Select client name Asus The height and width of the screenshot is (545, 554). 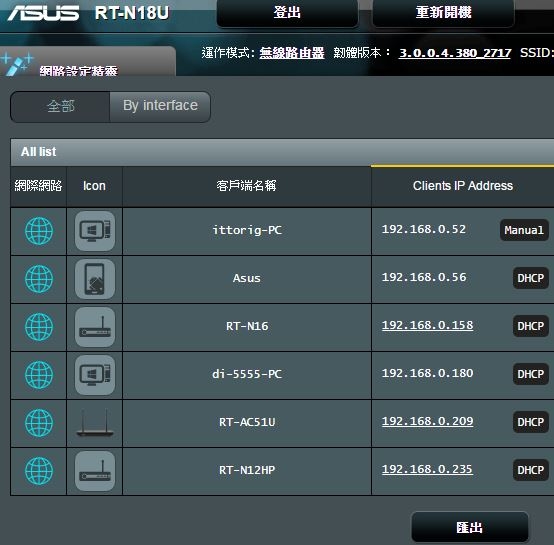point(247,278)
